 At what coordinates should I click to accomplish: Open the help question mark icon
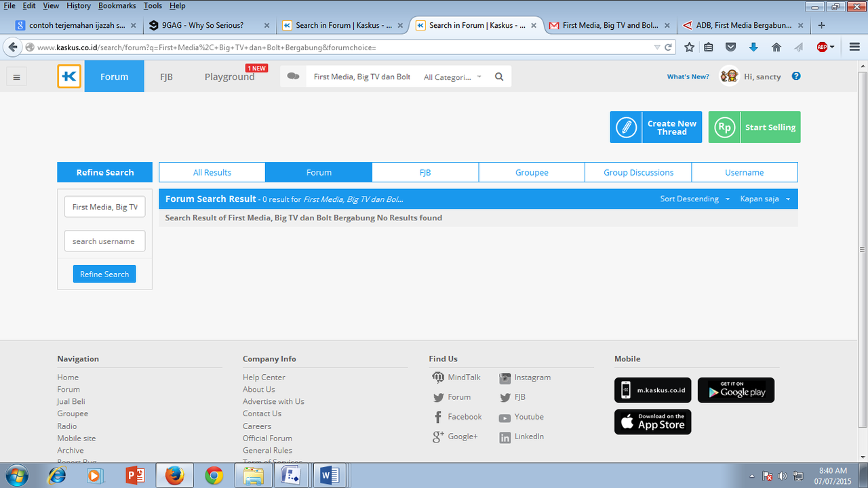pos(796,76)
